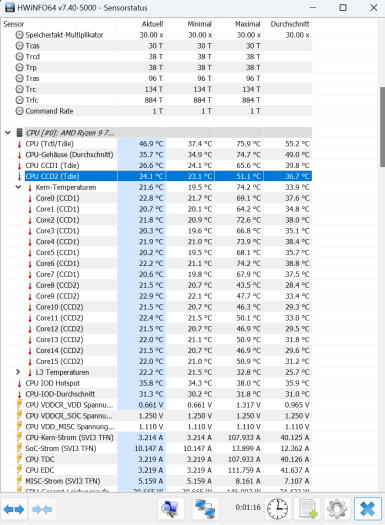Click the Tcas timing row icon
Viewport: 385px width, 525px height.
point(19,46)
